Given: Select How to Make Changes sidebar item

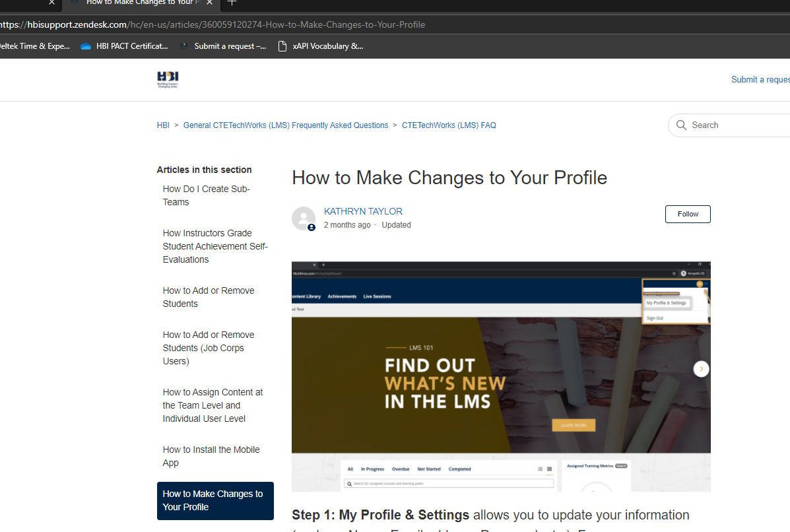Looking at the screenshot, I should point(214,500).
